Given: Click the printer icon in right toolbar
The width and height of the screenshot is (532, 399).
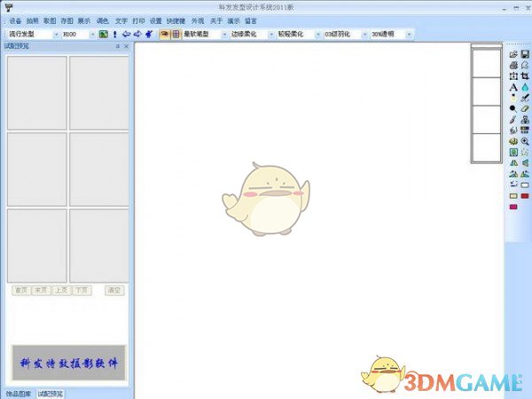Looking at the screenshot, I should [513, 65].
